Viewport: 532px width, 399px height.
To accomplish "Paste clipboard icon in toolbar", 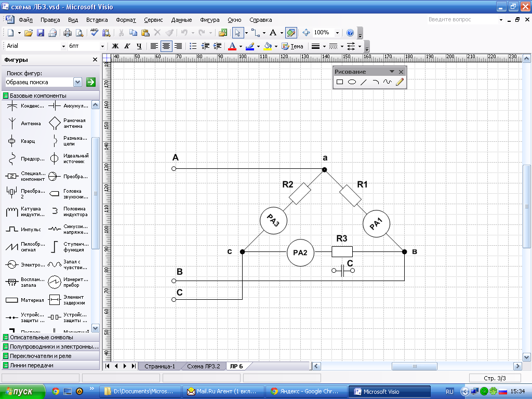I will click(x=145, y=33).
